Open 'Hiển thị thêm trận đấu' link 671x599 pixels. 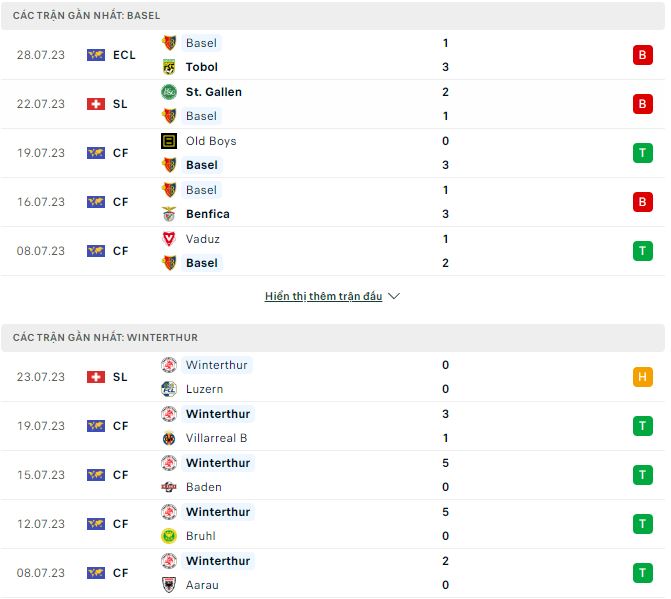(x=324, y=297)
